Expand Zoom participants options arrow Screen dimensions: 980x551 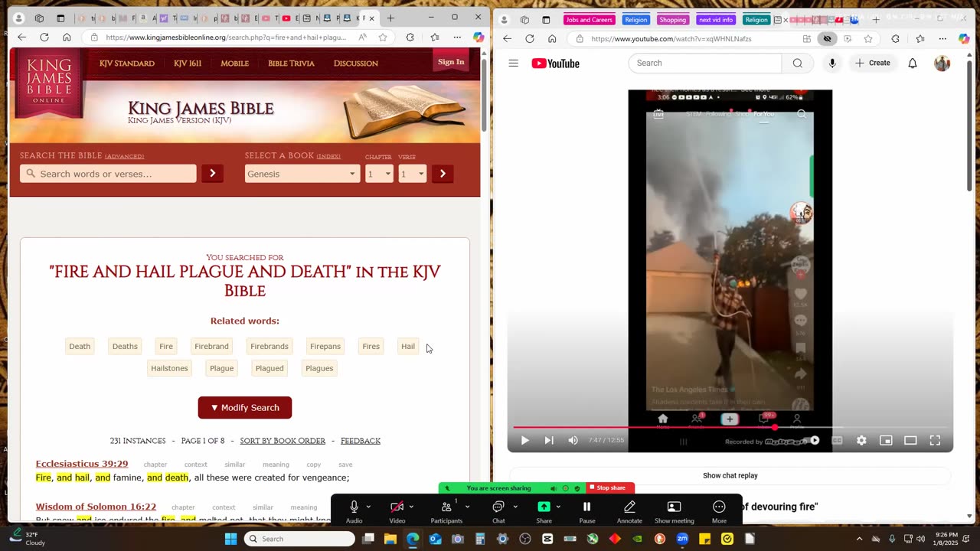point(467,507)
